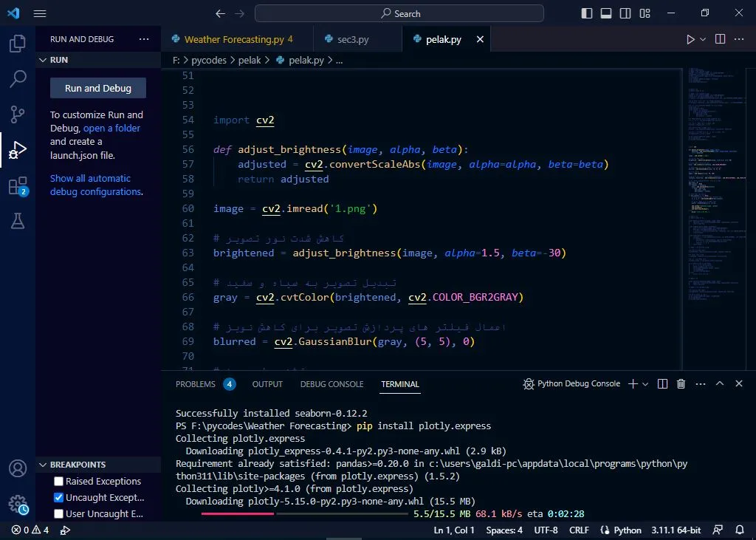The width and height of the screenshot is (756, 540).
Task: Check the User Uncaught Exceptions checkbox
Action: [59, 514]
